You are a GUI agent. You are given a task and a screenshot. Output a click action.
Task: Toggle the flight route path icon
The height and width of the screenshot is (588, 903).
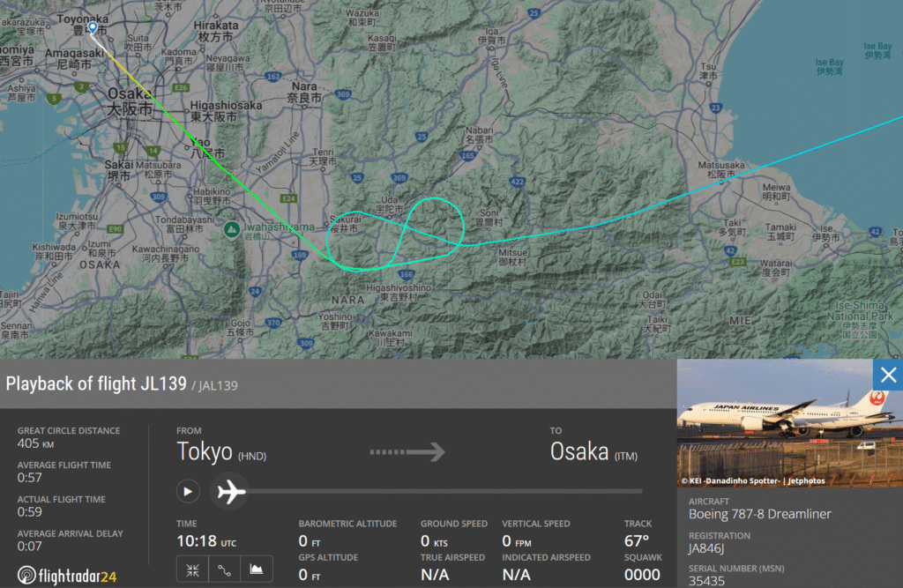(225, 570)
